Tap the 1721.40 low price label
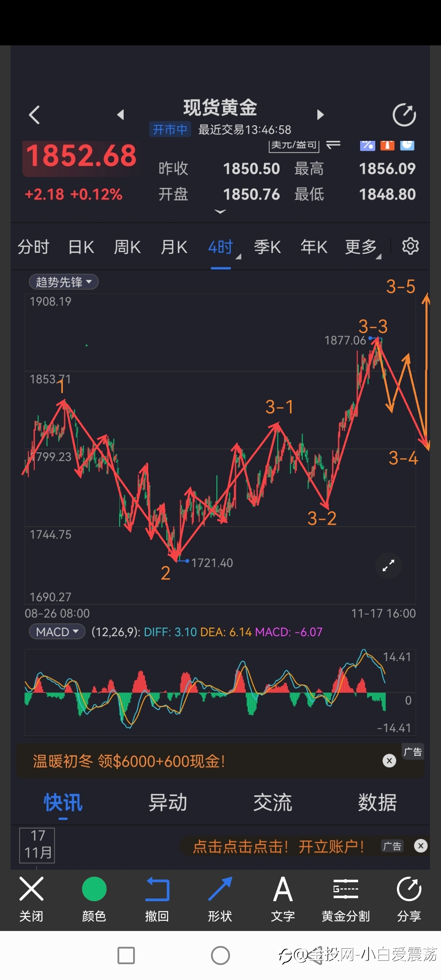Image resolution: width=441 pixels, height=980 pixels. [212, 563]
